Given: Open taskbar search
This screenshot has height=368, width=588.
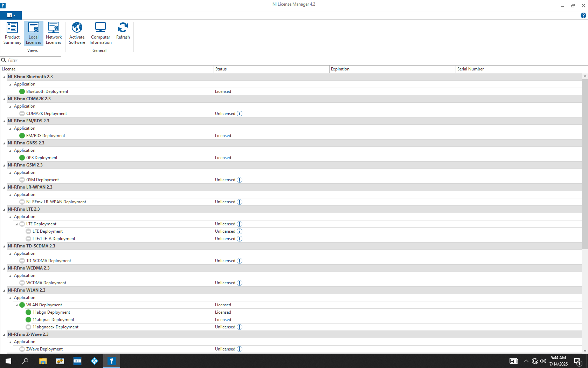Looking at the screenshot, I should pos(25,361).
